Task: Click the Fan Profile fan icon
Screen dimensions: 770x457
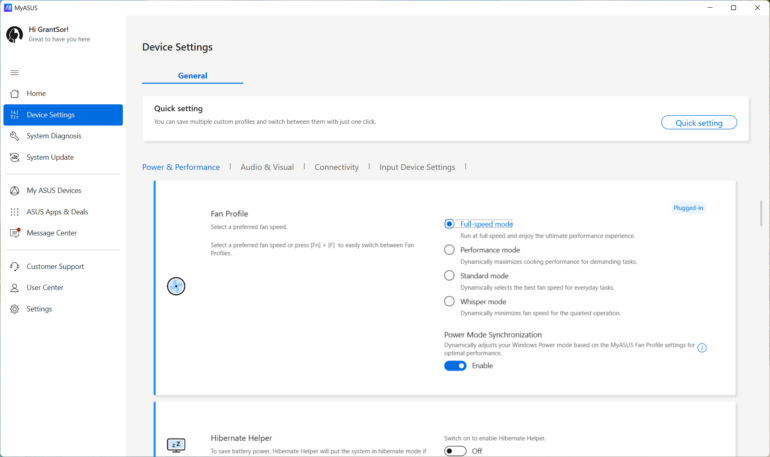Action: click(176, 286)
